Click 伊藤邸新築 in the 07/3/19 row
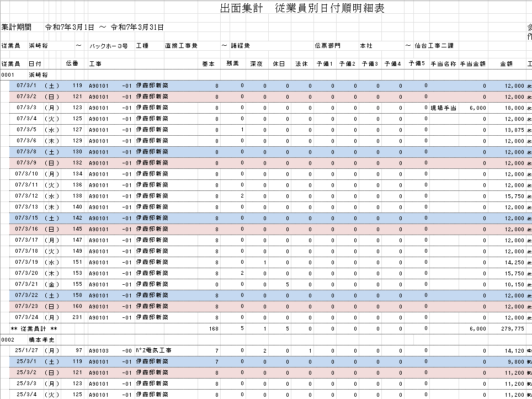This screenshot has width=532, height=399. pos(152,262)
